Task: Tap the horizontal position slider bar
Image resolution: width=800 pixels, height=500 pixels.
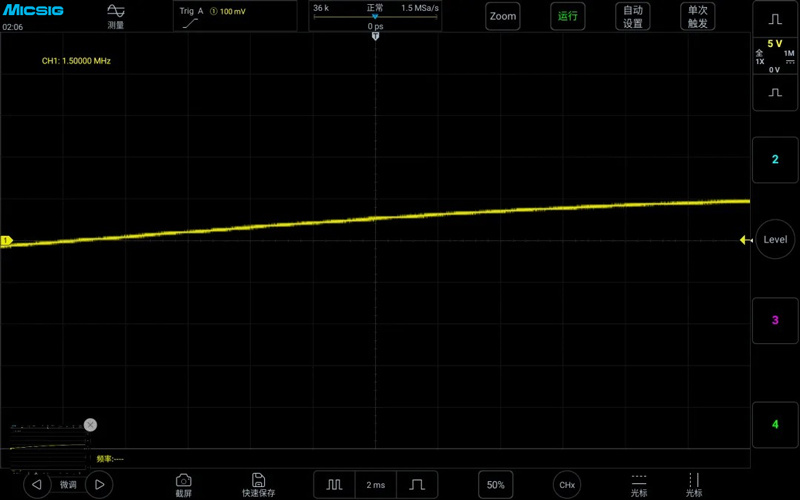Action: tap(376, 17)
